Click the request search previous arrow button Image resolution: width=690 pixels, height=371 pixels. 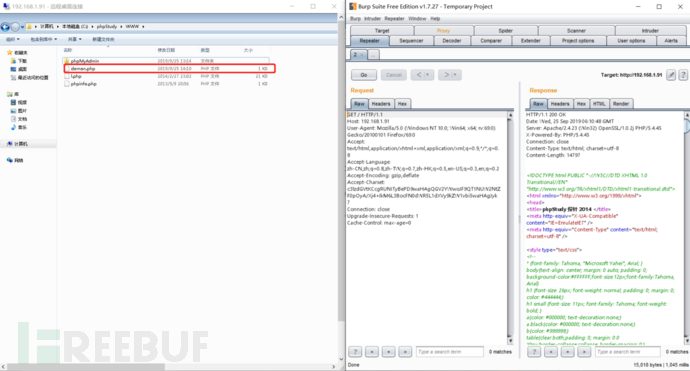pyautogui.click(x=372, y=352)
